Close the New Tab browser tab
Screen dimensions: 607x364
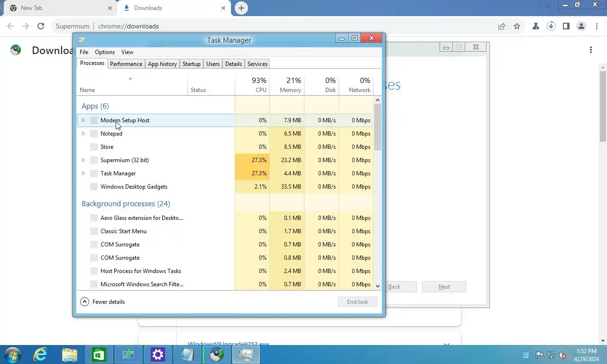click(110, 8)
